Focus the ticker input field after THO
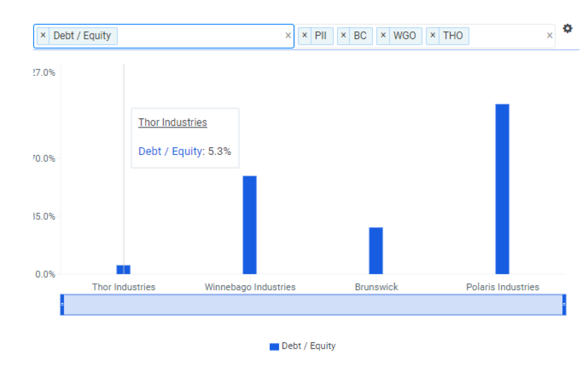The width and height of the screenshot is (588, 372). click(507, 36)
